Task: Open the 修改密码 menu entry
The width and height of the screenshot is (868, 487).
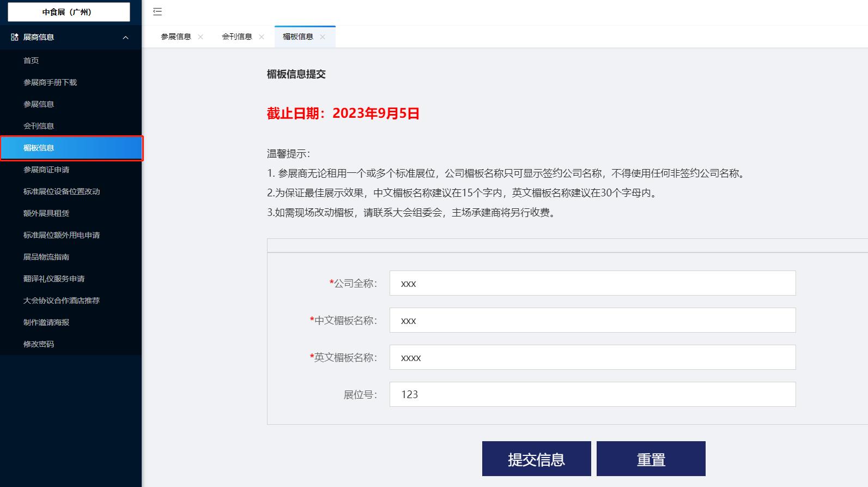Action: [x=39, y=344]
